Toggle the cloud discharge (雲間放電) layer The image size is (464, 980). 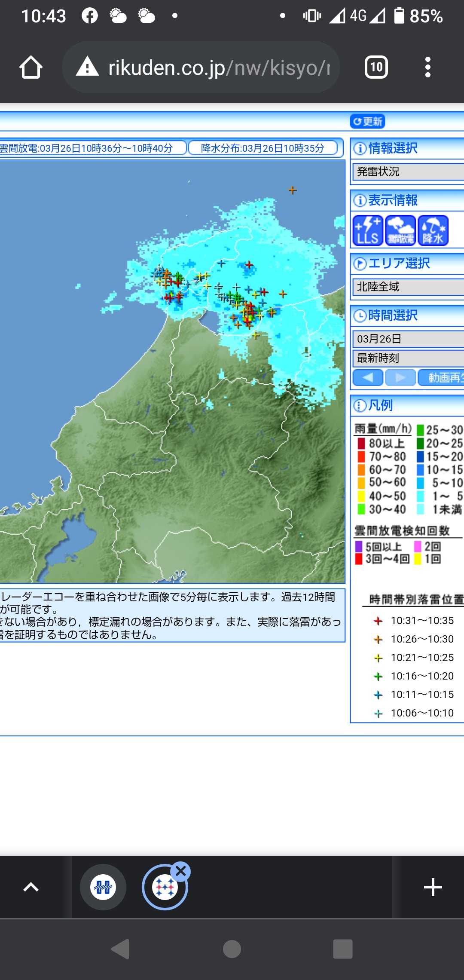pos(400,231)
